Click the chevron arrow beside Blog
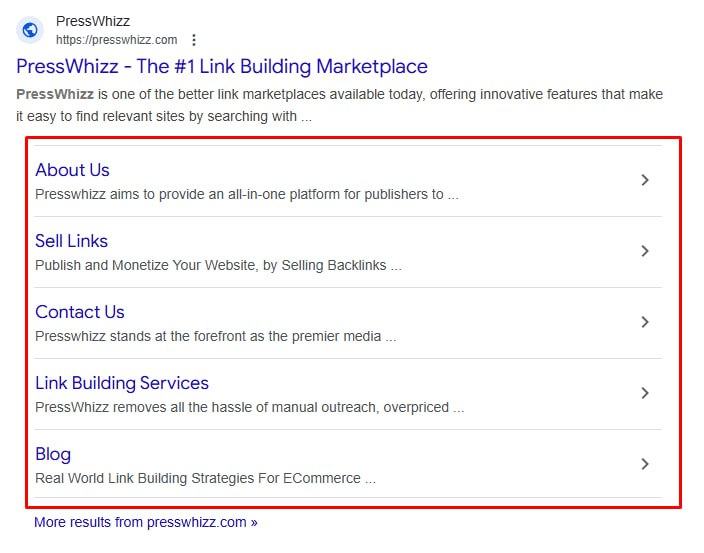This screenshot has height=553, width=704. coord(645,464)
